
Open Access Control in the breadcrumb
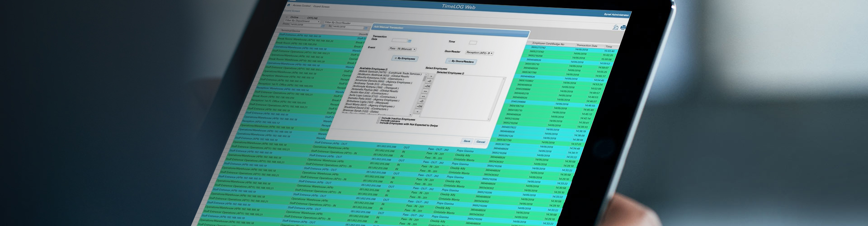(x=302, y=6)
